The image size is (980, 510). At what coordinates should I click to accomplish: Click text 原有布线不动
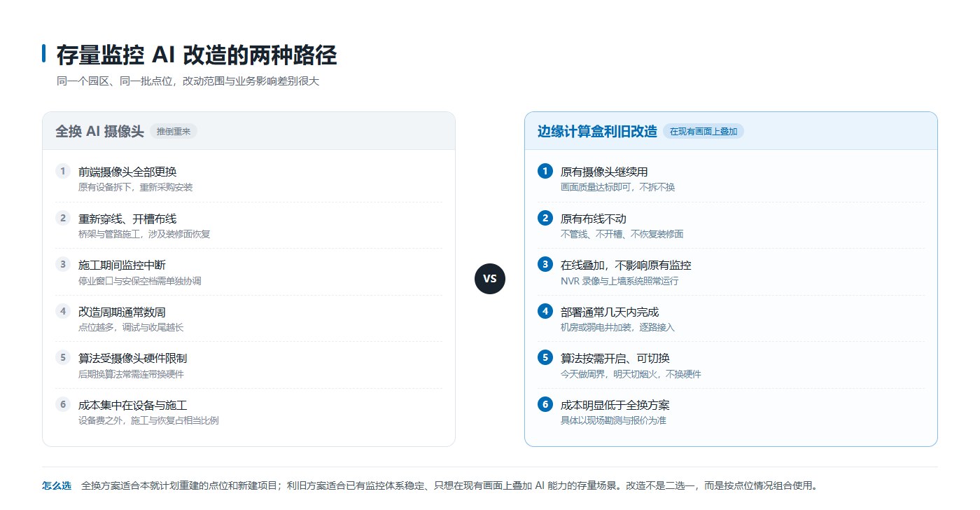click(x=594, y=219)
